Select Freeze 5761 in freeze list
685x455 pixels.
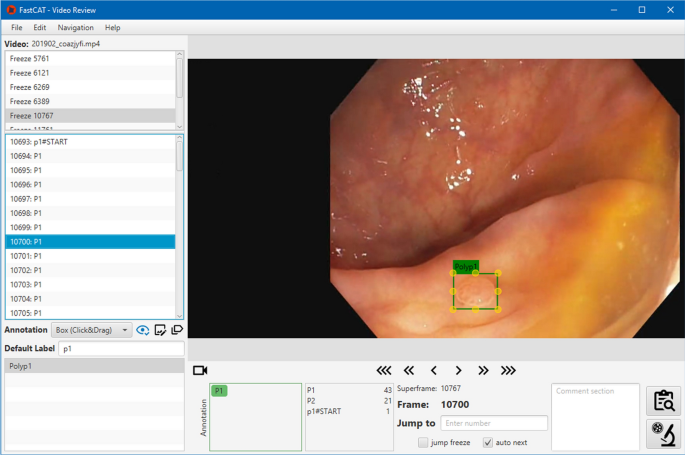coord(90,59)
